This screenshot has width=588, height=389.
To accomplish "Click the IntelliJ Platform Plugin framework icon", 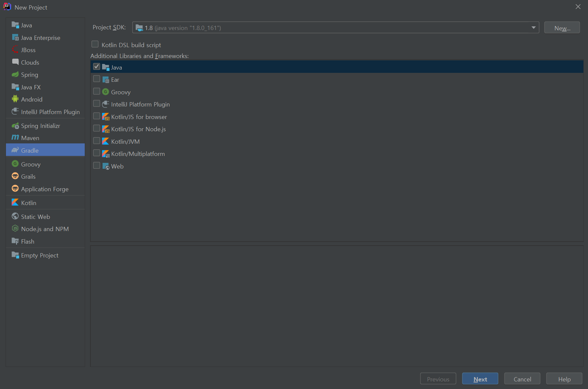I will pyautogui.click(x=106, y=104).
